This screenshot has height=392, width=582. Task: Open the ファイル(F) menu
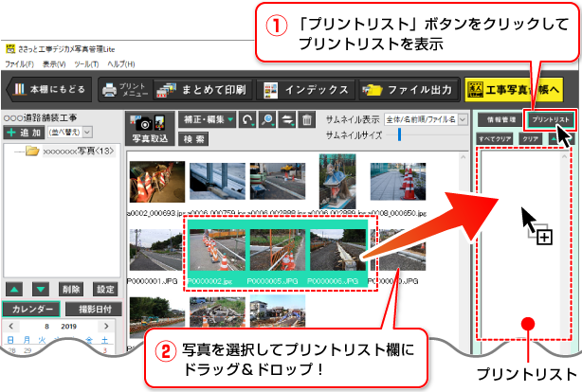tap(19, 64)
